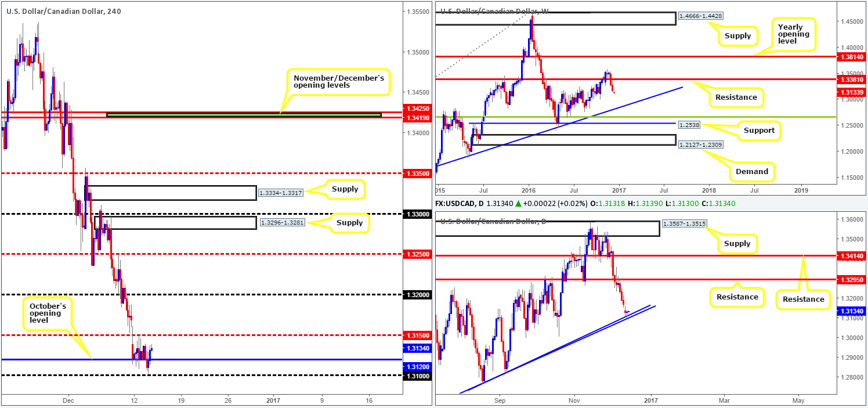
Task: Click the Resistance callout on weekly chart
Action: [x=736, y=97]
